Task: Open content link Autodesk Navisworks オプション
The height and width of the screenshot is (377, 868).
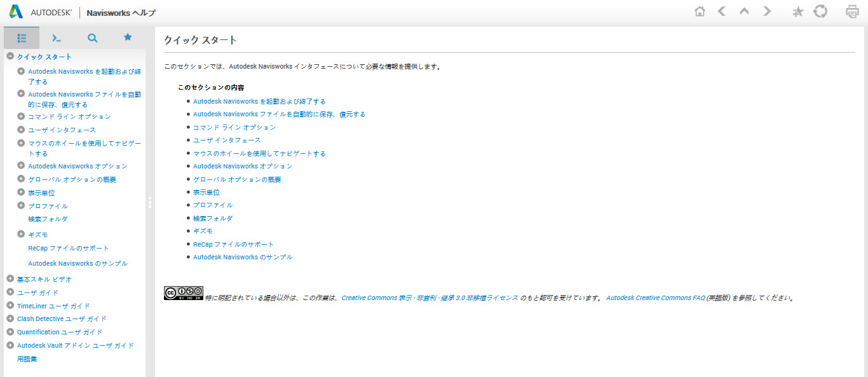Action: point(243,167)
